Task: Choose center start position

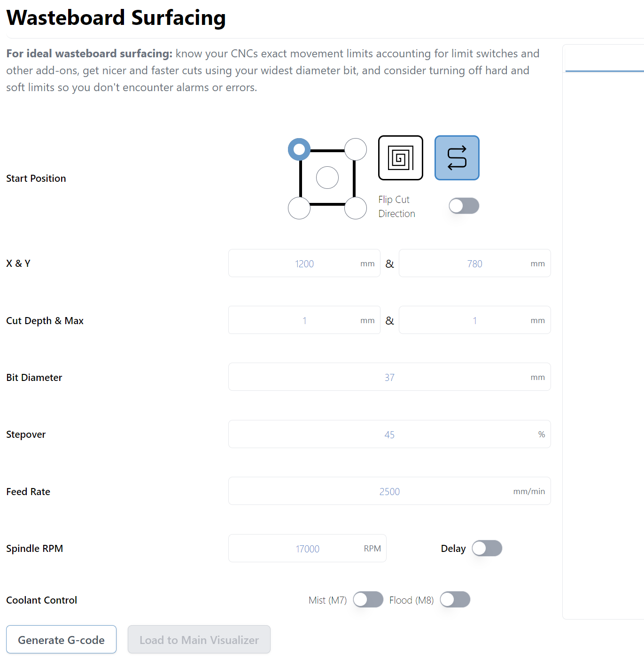Action: [x=327, y=178]
